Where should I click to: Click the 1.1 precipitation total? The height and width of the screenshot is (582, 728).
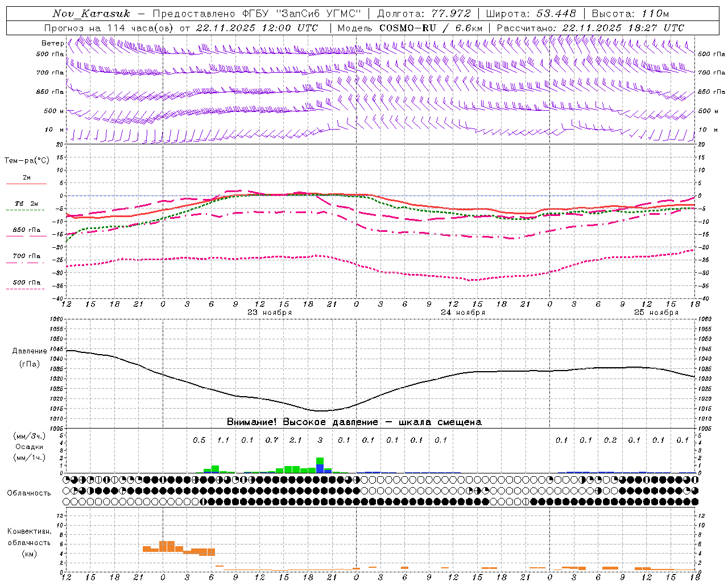pyautogui.click(x=223, y=440)
